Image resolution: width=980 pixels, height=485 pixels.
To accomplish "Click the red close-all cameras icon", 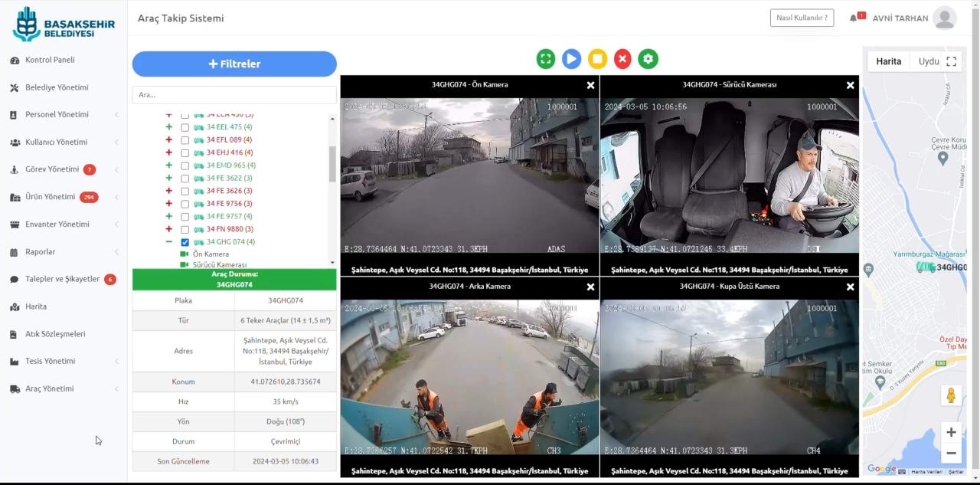I will [x=622, y=59].
